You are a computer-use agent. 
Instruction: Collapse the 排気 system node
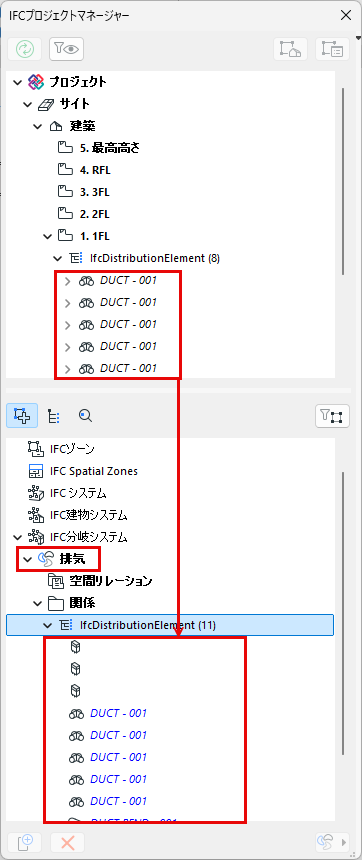(27, 559)
